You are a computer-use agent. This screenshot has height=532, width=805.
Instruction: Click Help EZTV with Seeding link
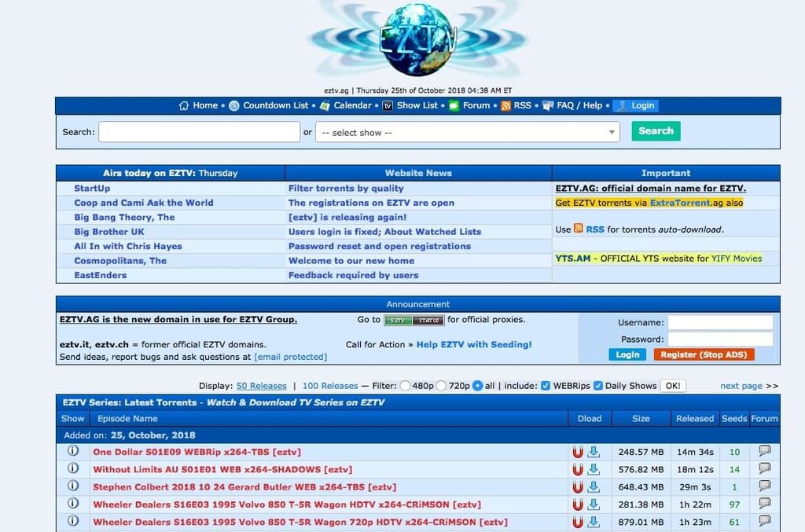(x=474, y=345)
